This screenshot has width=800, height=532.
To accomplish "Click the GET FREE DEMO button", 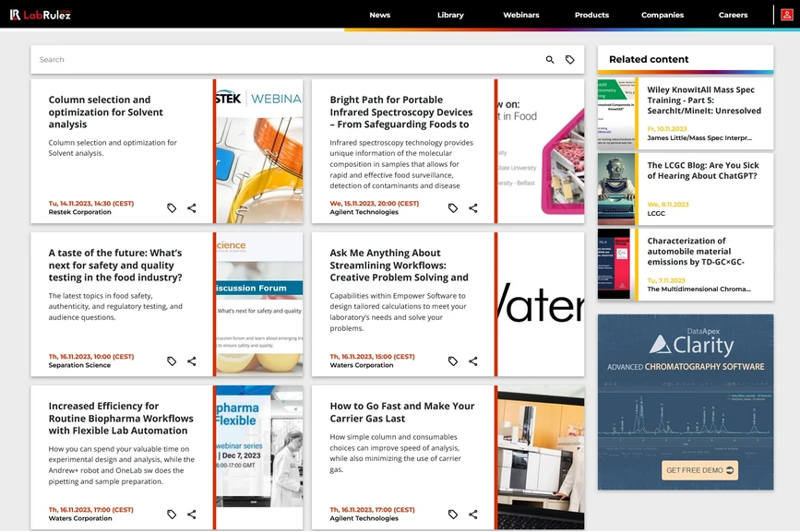I will 699,470.
